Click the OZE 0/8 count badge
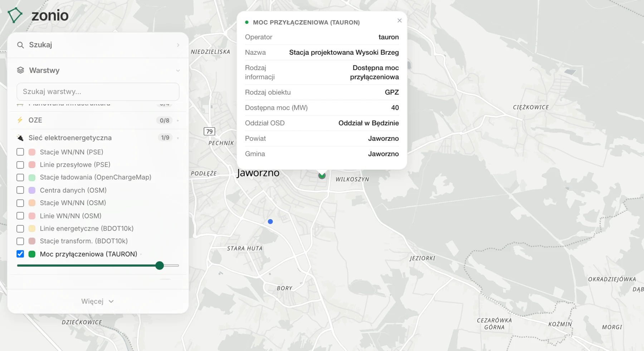This screenshot has width=644, height=351. (x=165, y=120)
